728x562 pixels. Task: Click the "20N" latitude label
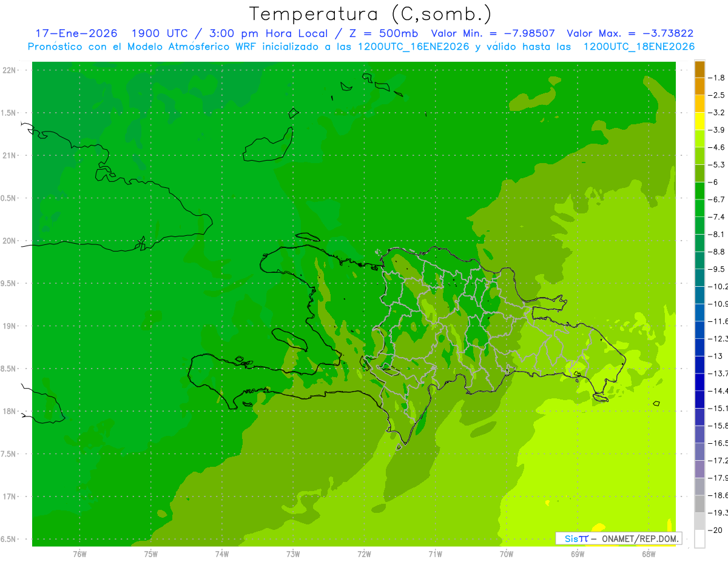[9, 241]
